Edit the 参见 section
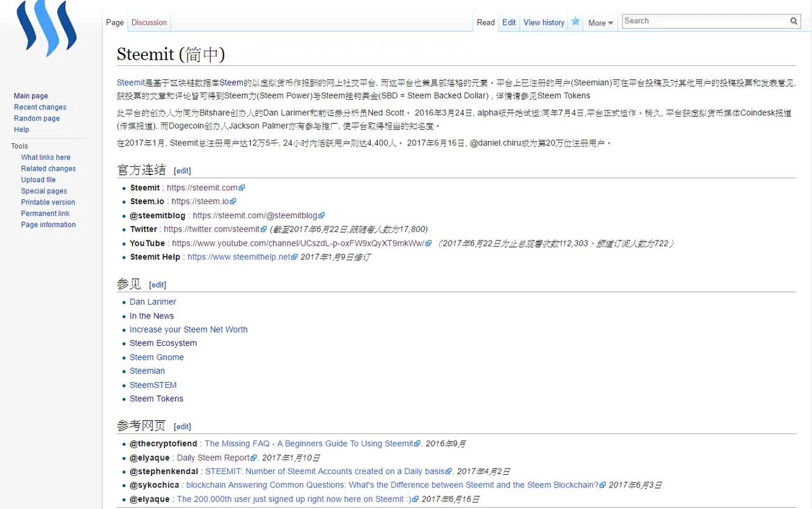The width and height of the screenshot is (812, 509). pos(157,285)
